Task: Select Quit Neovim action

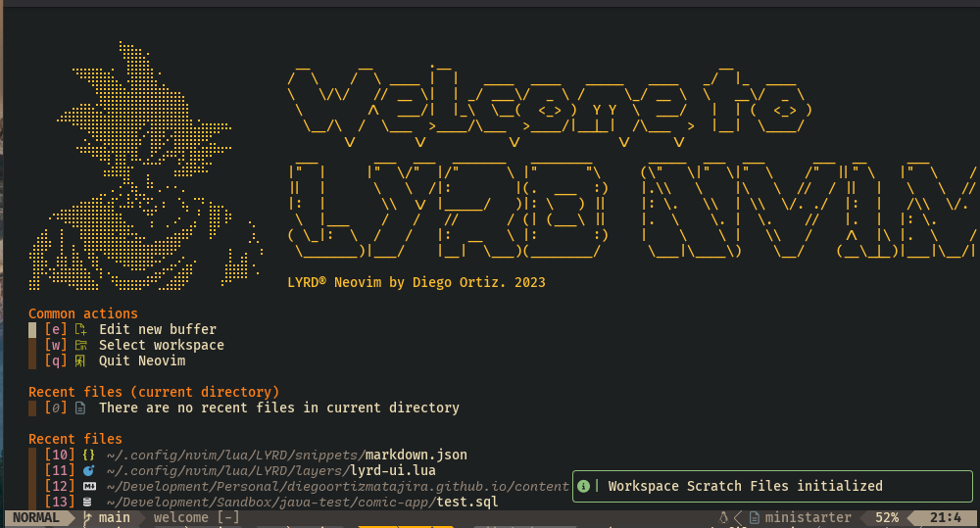Action: click(142, 360)
